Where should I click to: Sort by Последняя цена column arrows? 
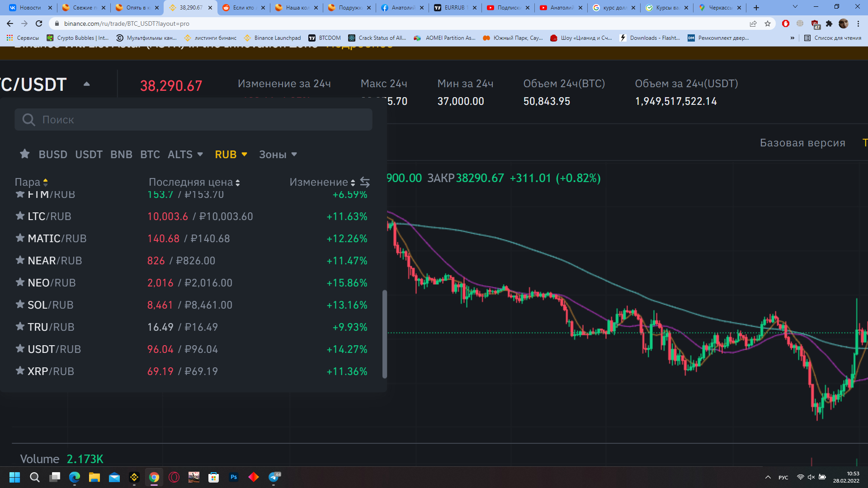[238, 183]
